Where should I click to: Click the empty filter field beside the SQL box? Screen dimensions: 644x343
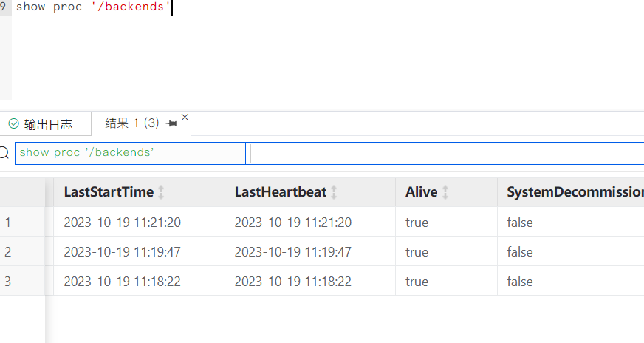tap(443, 153)
